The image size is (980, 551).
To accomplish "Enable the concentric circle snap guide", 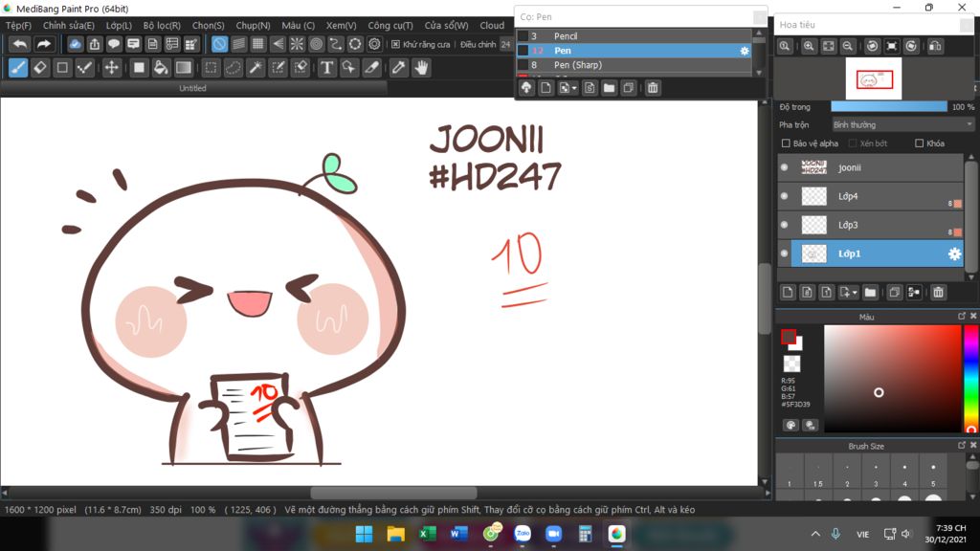I will [x=316, y=44].
